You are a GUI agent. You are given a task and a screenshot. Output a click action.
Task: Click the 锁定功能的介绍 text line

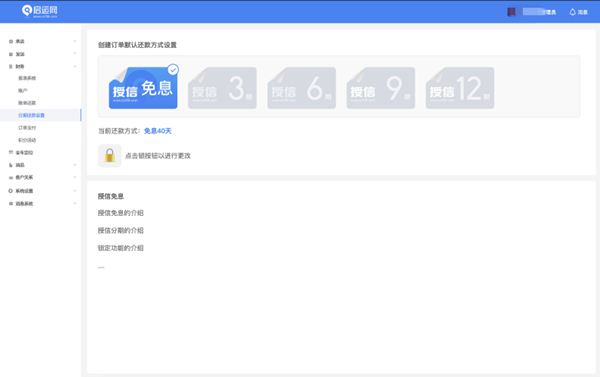121,248
